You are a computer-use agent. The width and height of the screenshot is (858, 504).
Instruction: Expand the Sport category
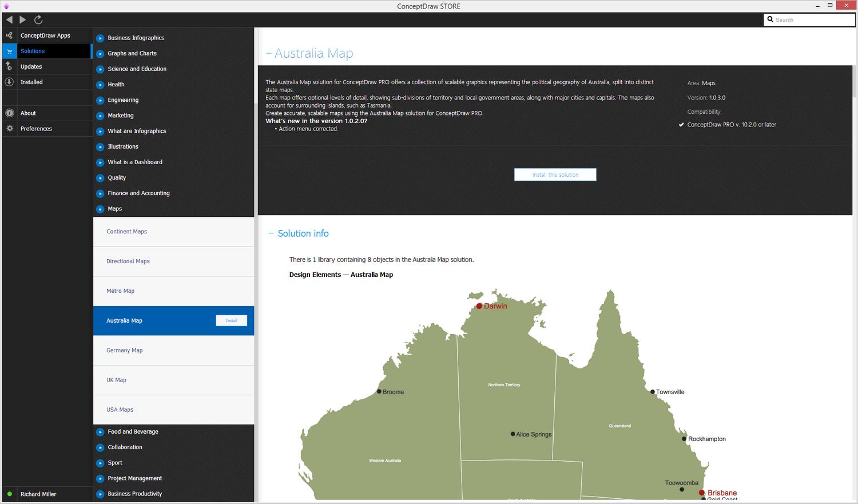pos(100,463)
